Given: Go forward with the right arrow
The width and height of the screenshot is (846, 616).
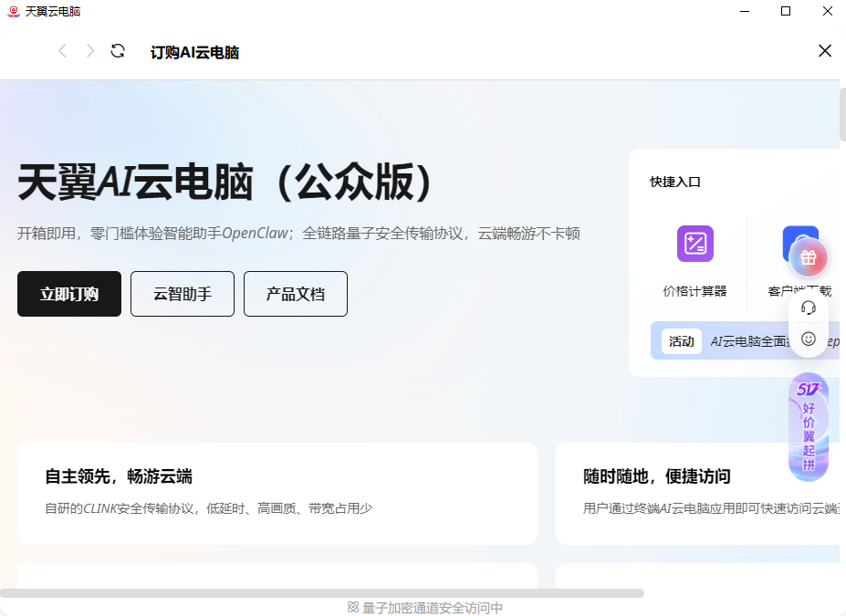Looking at the screenshot, I should (x=90, y=51).
